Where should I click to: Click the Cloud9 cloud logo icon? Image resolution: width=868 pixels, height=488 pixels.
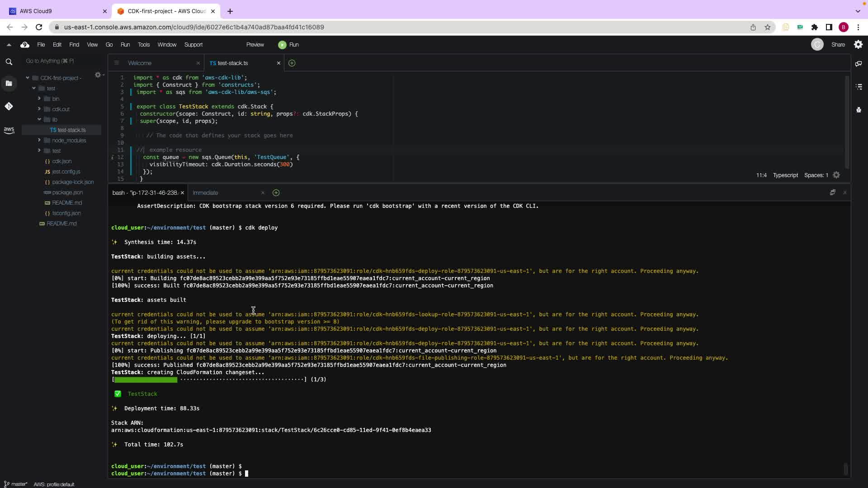click(25, 45)
